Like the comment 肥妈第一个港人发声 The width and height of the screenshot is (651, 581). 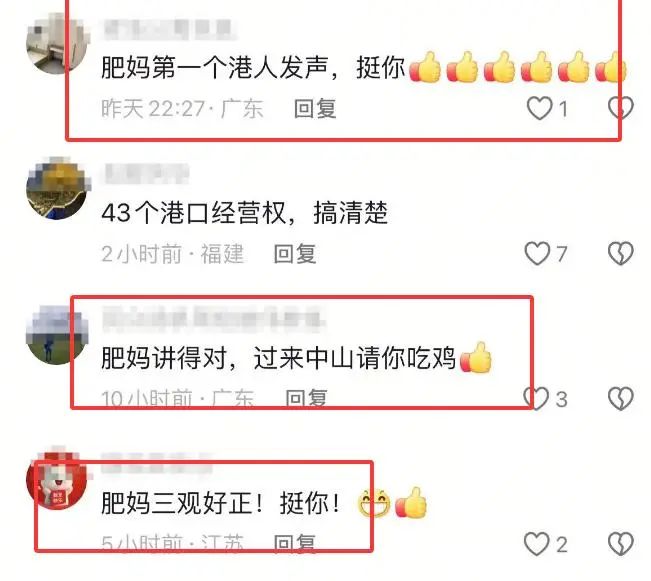(539, 108)
